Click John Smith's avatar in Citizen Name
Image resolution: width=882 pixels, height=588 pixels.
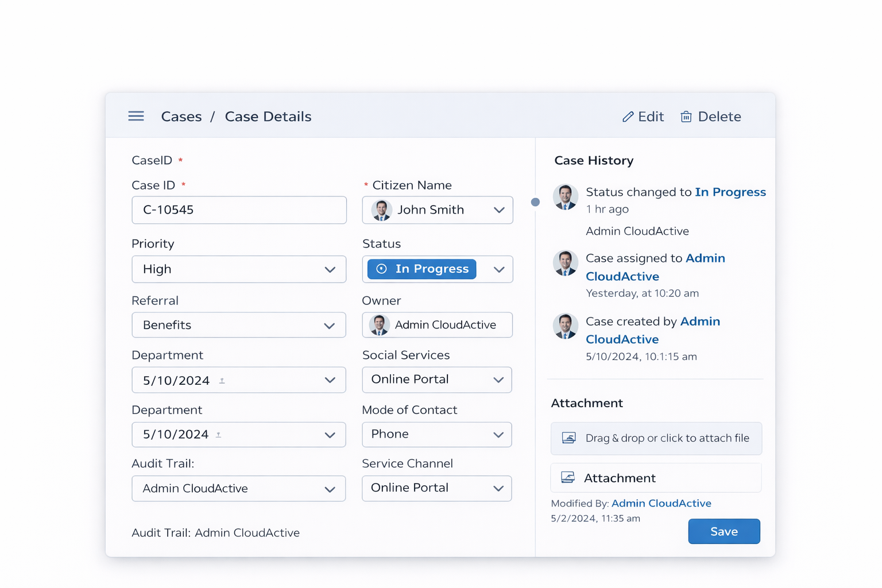pyautogui.click(x=381, y=210)
